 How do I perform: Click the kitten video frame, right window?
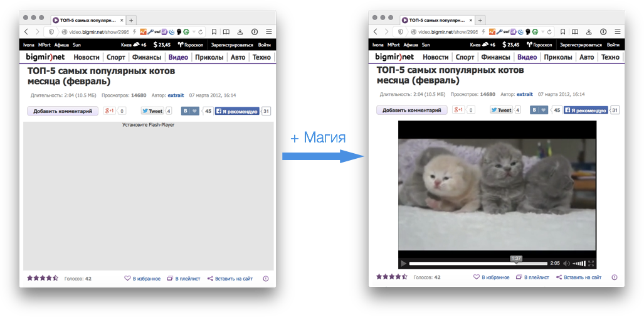tap(497, 195)
